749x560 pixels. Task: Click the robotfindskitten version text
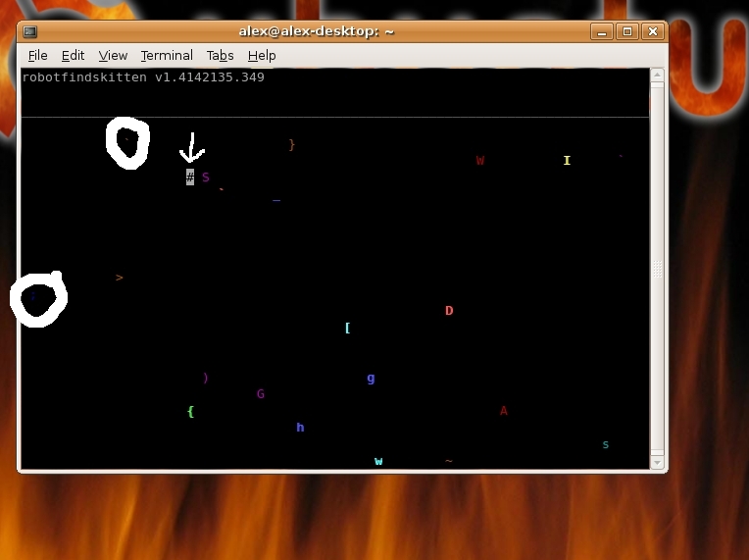click(x=143, y=77)
